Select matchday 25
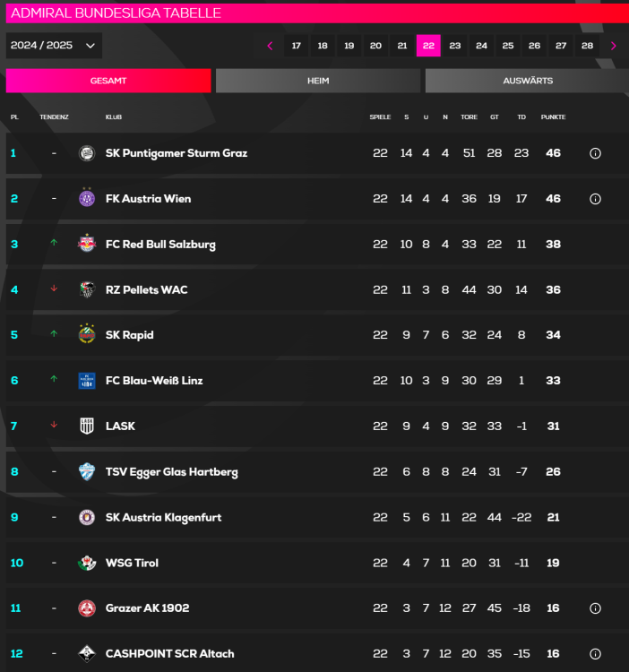The width and height of the screenshot is (629, 672). pyautogui.click(x=508, y=46)
